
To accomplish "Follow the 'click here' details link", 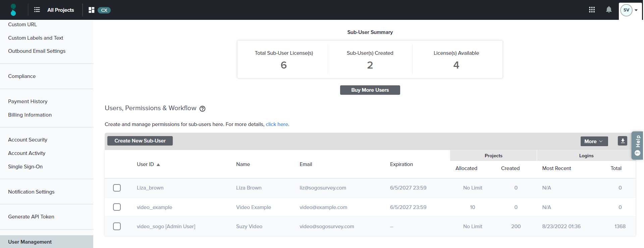I will [x=277, y=124].
